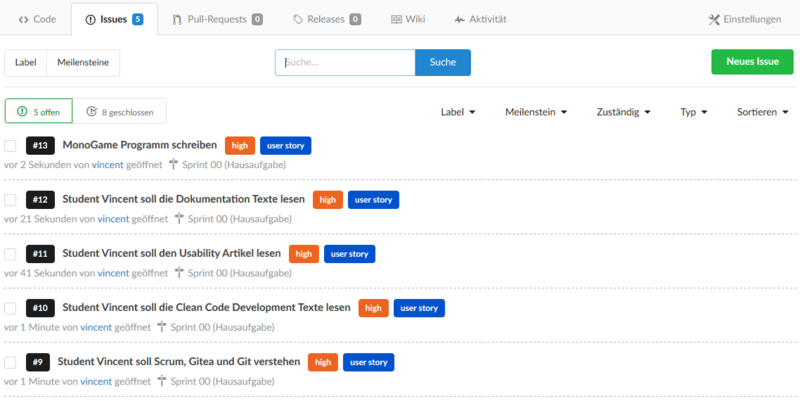Screen dimensions: 800x401
Task: Click the Wiki book icon
Action: click(x=397, y=19)
